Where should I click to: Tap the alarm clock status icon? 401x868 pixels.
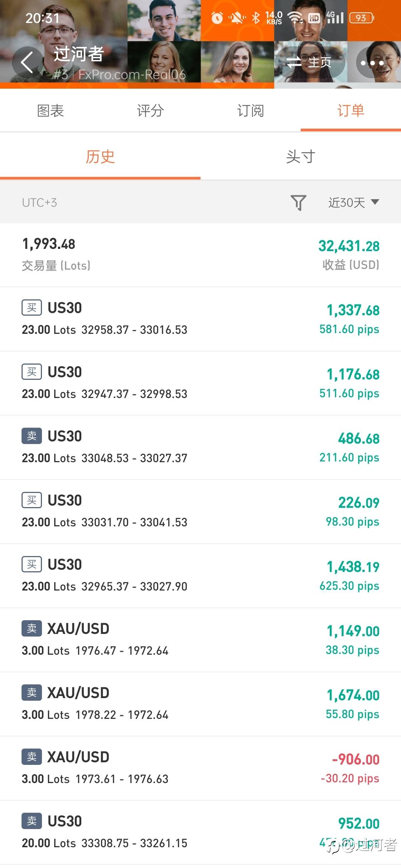pyautogui.click(x=217, y=17)
